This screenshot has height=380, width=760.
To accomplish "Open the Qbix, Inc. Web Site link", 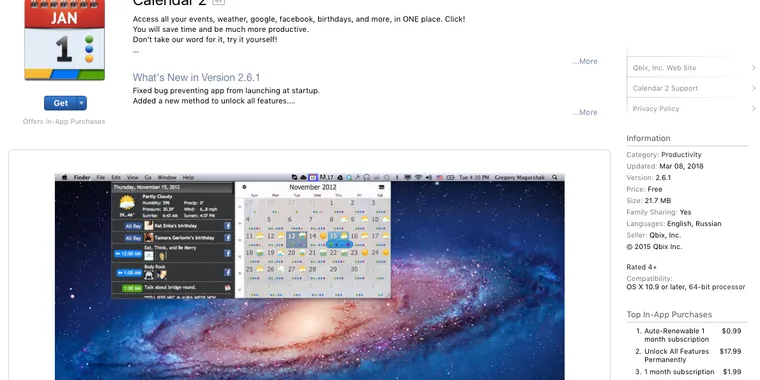I will coord(664,68).
